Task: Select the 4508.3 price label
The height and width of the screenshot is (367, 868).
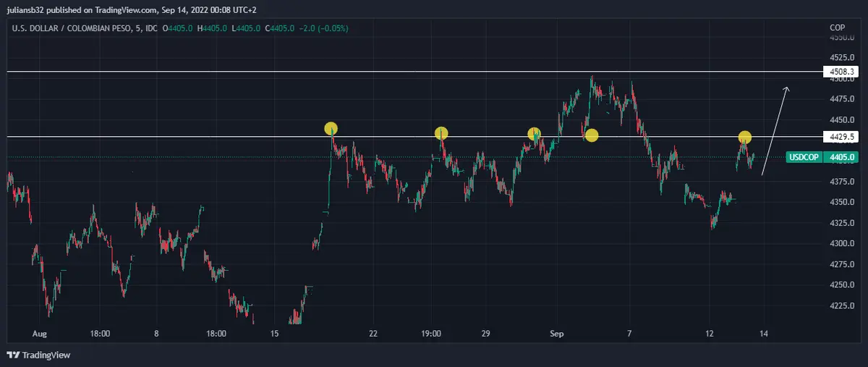Action: [x=841, y=72]
